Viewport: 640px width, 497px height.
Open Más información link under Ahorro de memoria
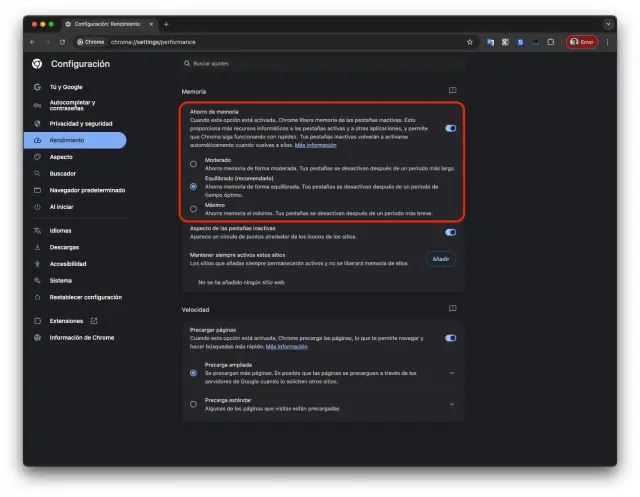pos(315,145)
